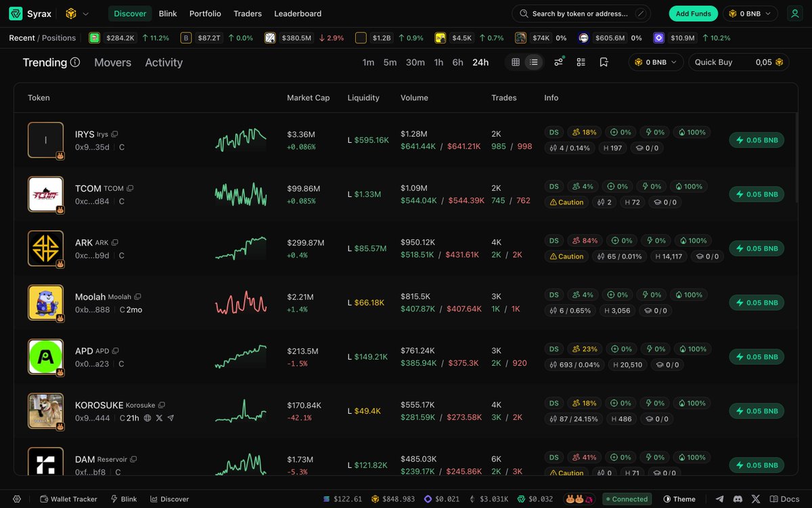The image size is (812, 508).
Task: Toggle the list view layout
Action: point(534,62)
